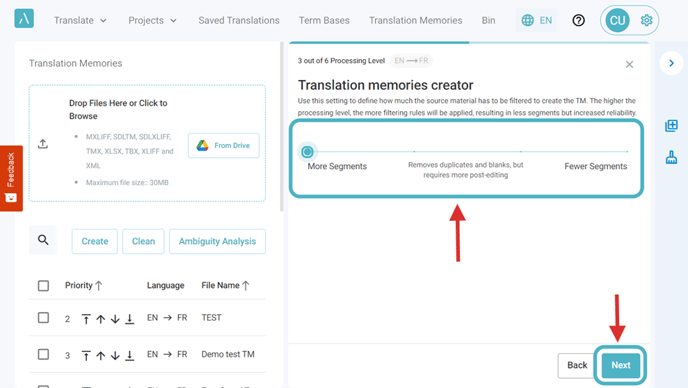Open the help question mark icon
This screenshot has height=388, width=688.
pos(578,20)
